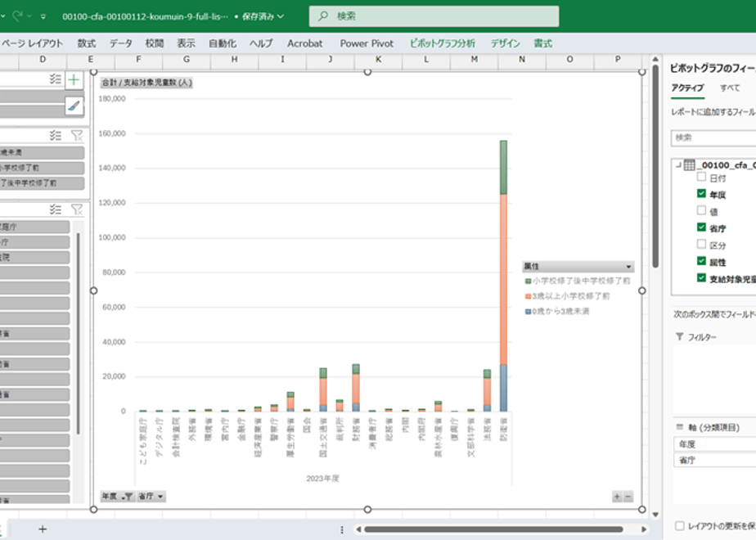The height and width of the screenshot is (540, 756).
Task: Click the 省庁 field in the axis area
Action: pos(715,461)
